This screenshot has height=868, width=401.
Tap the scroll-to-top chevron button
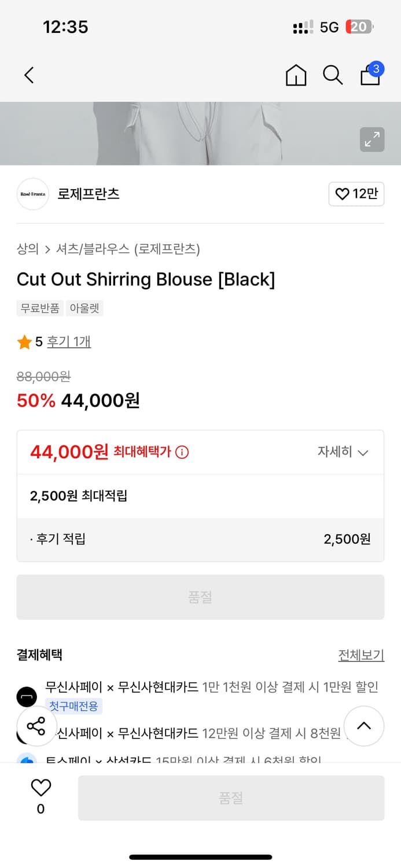click(364, 726)
